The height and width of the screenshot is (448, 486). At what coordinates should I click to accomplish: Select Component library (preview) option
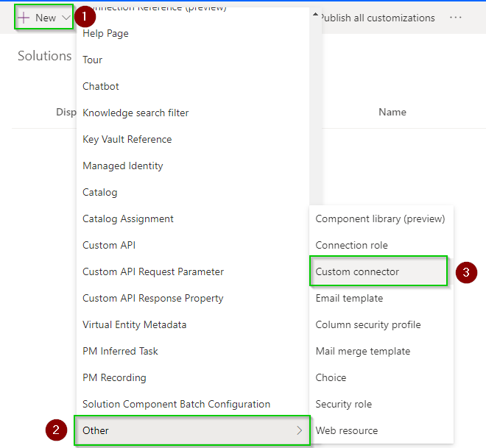pos(380,218)
